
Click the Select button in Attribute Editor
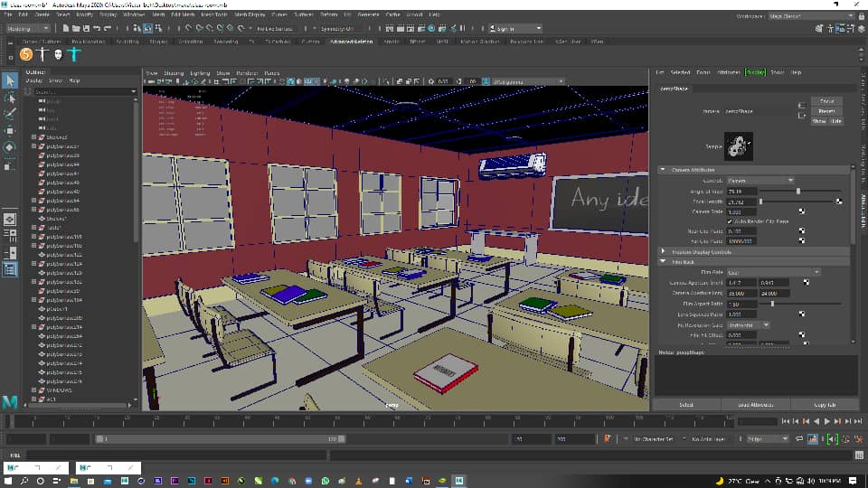click(x=686, y=405)
